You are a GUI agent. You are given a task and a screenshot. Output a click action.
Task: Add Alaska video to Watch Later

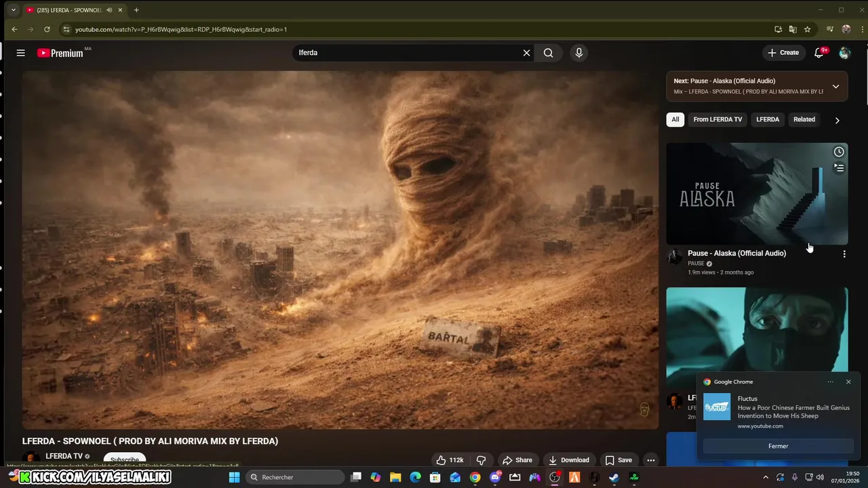pos(839,152)
